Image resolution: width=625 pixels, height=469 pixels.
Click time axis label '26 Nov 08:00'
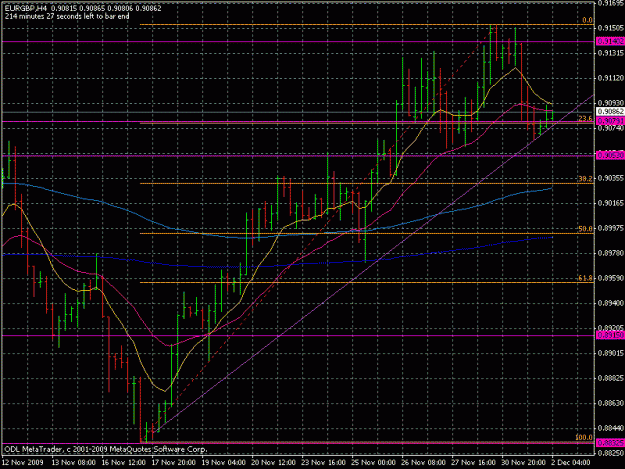point(423,463)
